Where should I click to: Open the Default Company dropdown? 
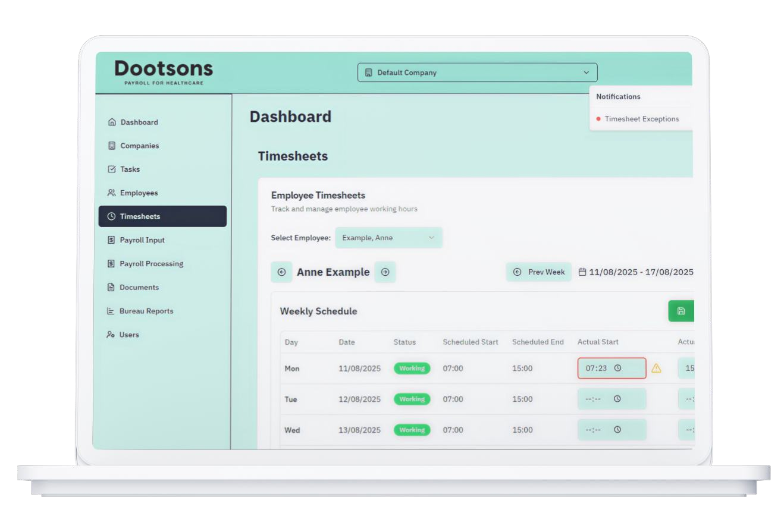pos(477,73)
